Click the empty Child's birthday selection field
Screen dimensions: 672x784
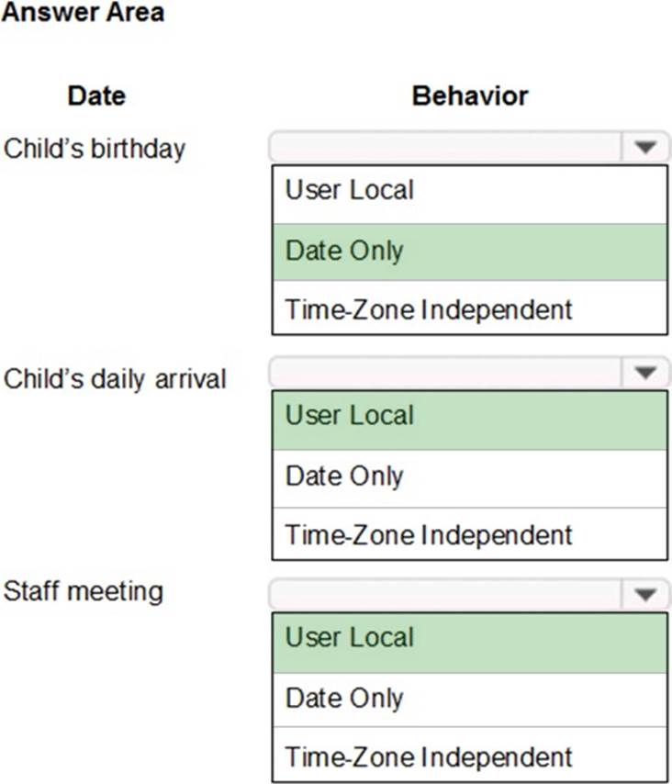[446, 147]
